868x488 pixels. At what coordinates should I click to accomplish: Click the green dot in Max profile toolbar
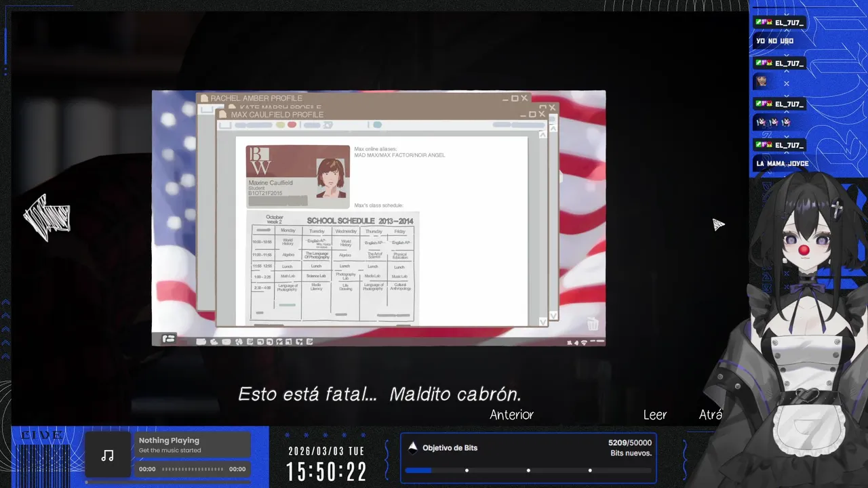click(x=280, y=125)
